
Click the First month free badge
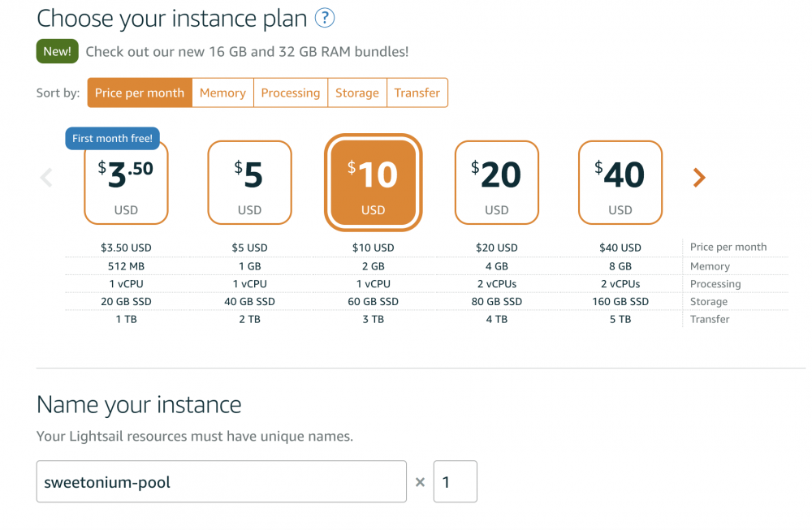tap(112, 138)
